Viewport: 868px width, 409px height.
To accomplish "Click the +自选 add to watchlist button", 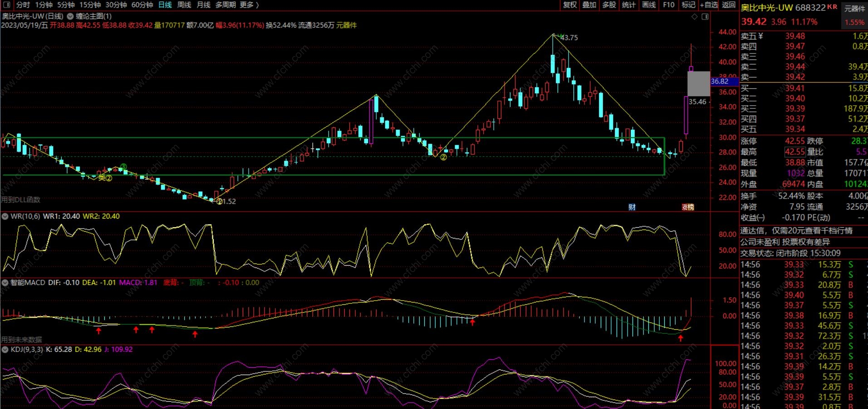I will (x=709, y=5).
